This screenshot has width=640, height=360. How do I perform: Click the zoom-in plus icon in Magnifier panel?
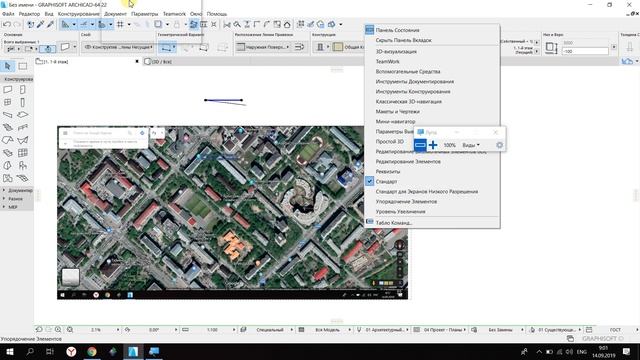(433, 145)
